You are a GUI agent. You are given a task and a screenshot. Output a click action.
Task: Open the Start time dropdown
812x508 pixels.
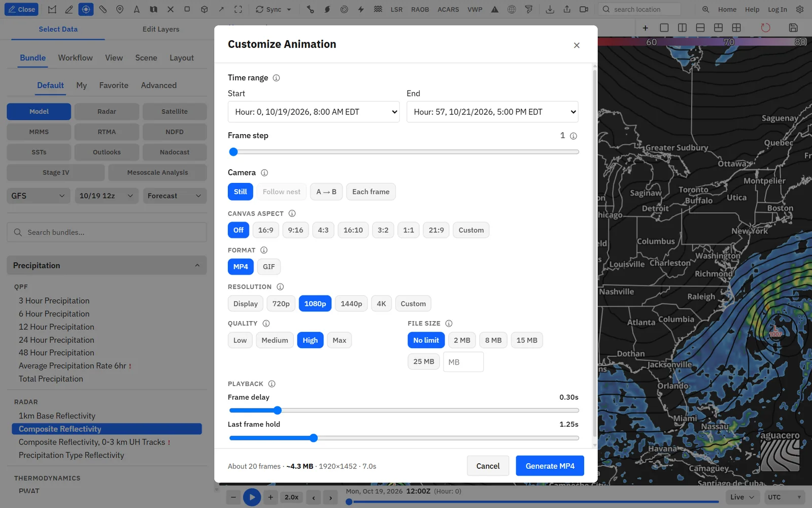click(314, 112)
